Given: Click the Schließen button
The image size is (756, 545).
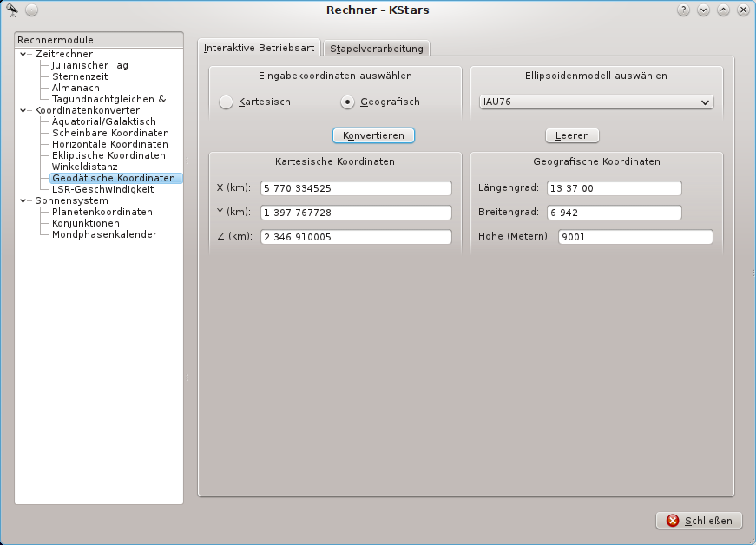Looking at the screenshot, I should point(699,521).
